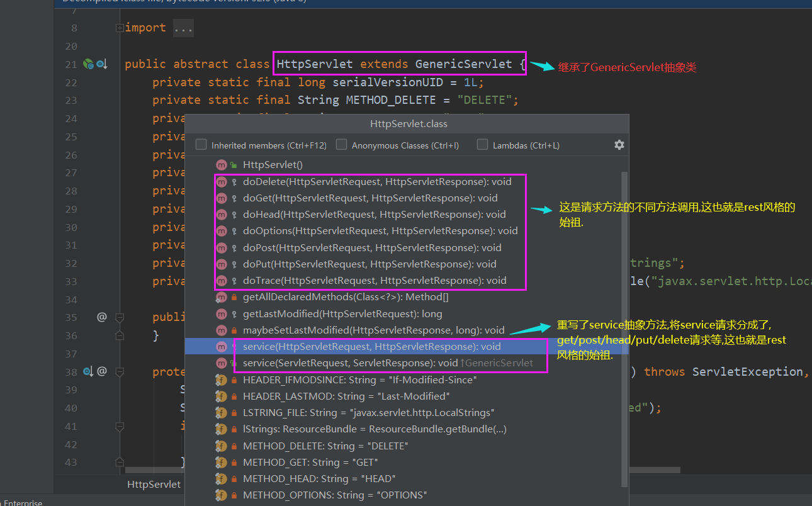Click the public visibility icon on HttpServlet() row

tap(234, 165)
